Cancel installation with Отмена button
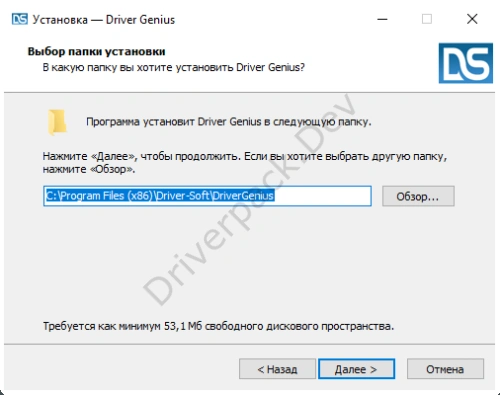The image size is (500, 395). coord(445,369)
